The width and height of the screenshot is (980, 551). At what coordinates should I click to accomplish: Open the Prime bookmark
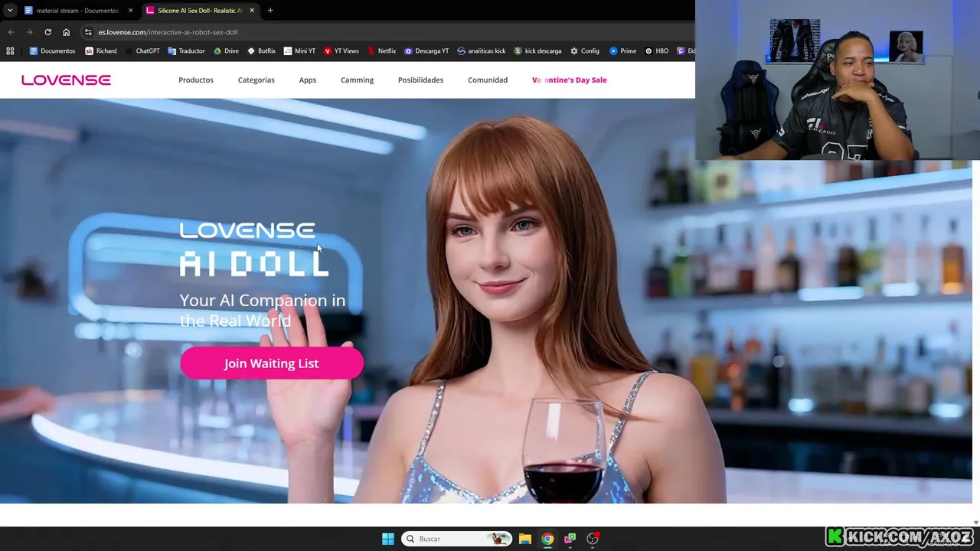point(622,51)
